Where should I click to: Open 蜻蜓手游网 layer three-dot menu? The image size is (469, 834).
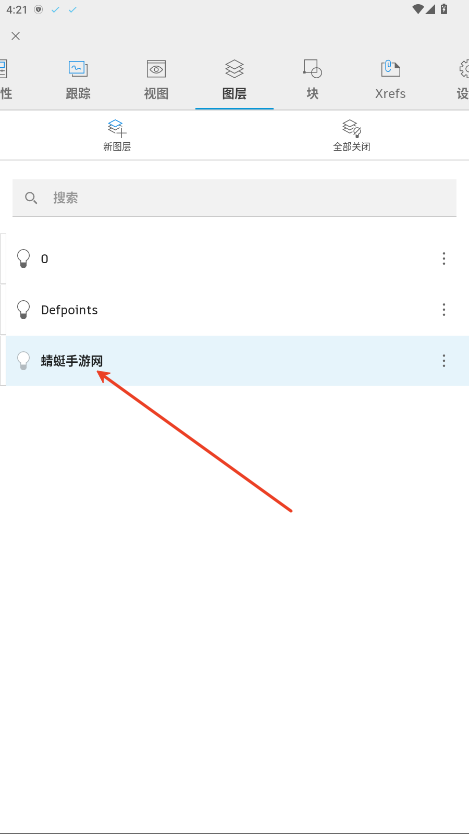pos(444,361)
